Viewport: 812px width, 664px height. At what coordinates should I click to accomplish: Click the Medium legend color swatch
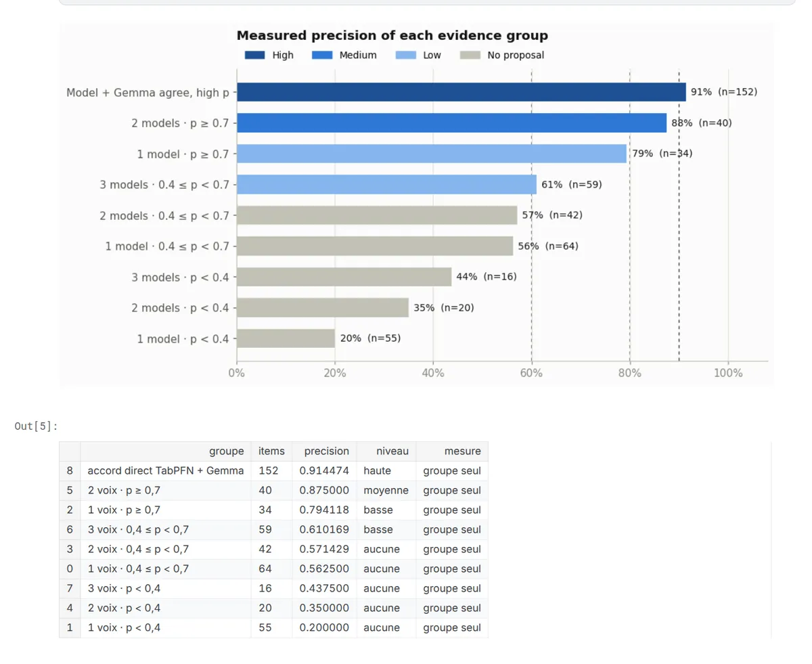click(322, 56)
